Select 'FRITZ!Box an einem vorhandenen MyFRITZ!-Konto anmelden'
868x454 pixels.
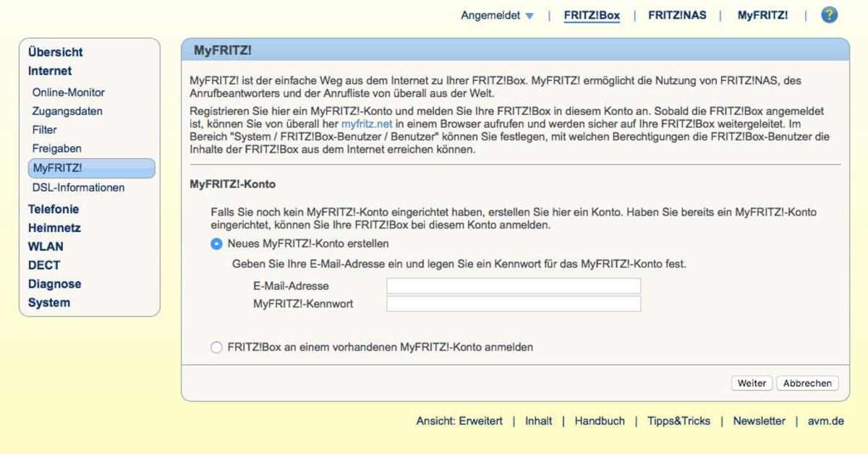pos(216,347)
